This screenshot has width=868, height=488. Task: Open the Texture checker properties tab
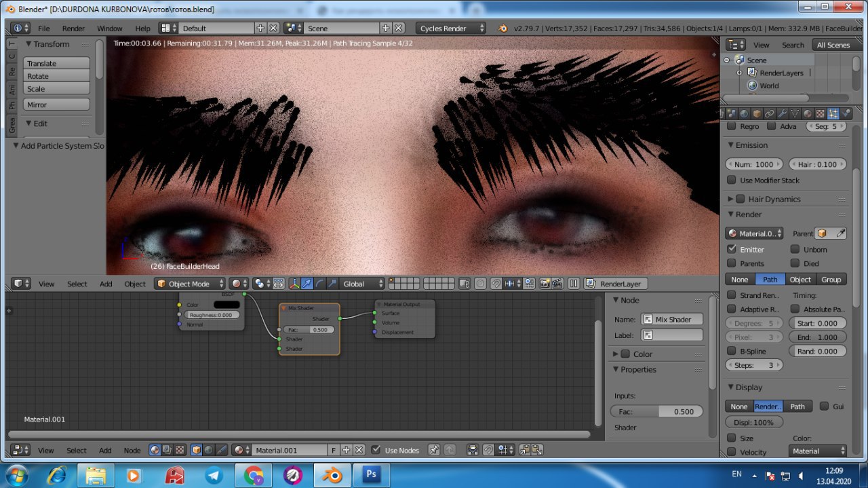coord(821,113)
